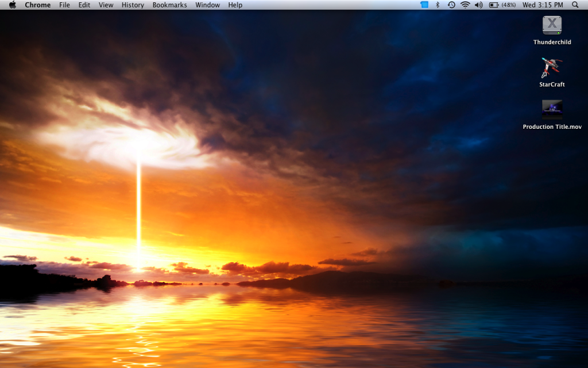Image resolution: width=588 pixels, height=368 pixels.
Task: Open the Time Machine menu icon
Action: coord(451,5)
